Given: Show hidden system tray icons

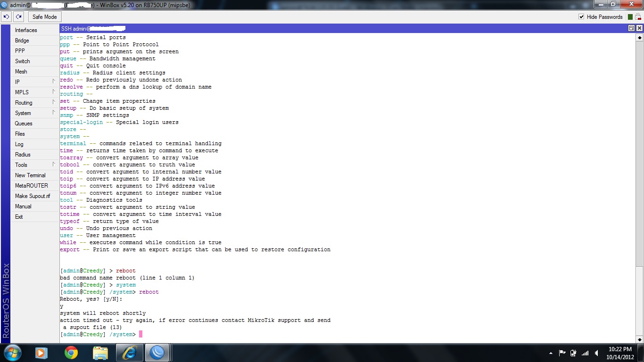Looking at the screenshot, I should (551, 353).
